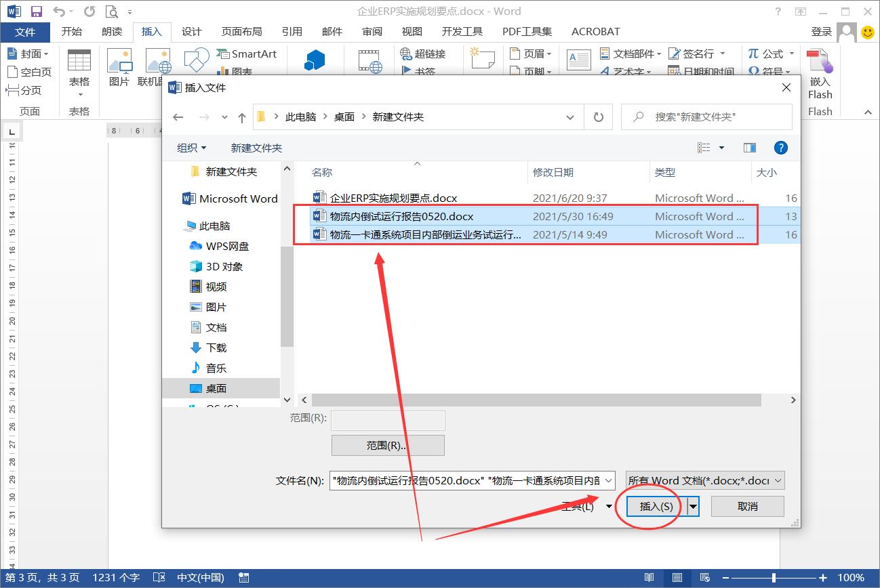Click the 范围(R)... range button
This screenshot has height=588, width=880.
tap(388, 445)
